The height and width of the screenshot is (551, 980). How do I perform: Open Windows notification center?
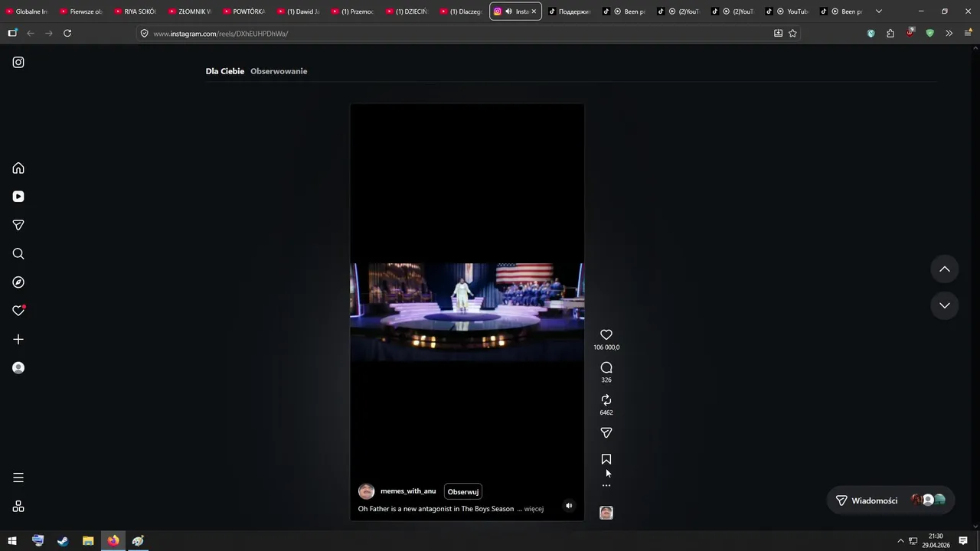(963, 541)
